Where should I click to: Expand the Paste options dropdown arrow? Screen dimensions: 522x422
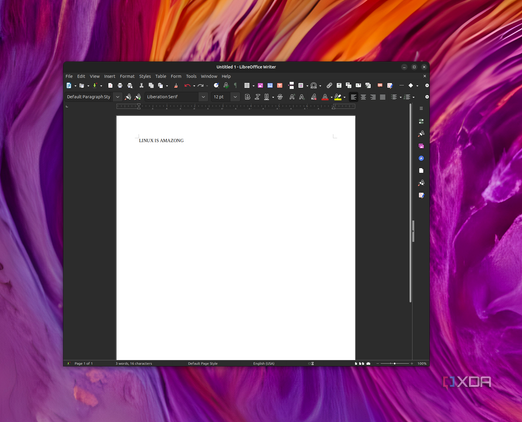pyautogui.click(x=167, y=86)
